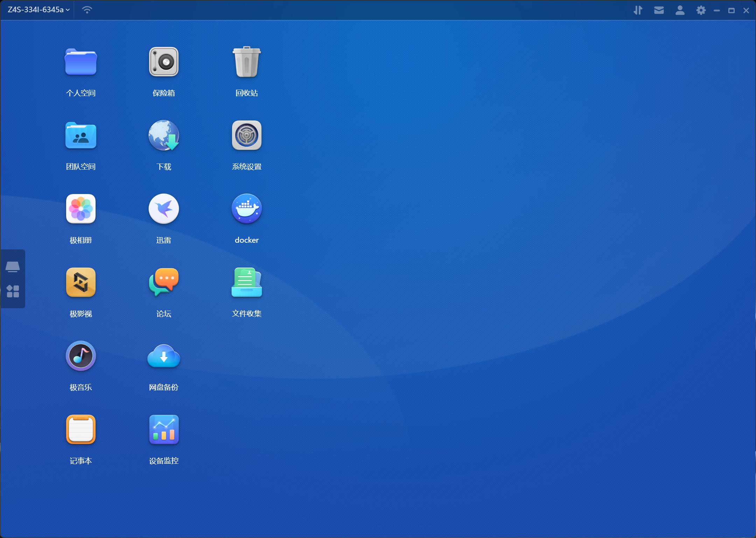Open the 个人空间 folder icon
The width and height of the screenshot is (756, 538).
click(80, 62)
